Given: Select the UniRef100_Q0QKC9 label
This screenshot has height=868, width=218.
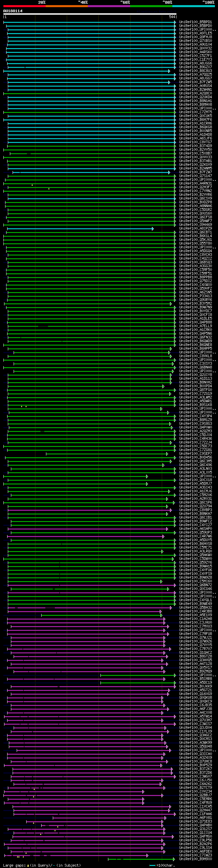Looking at the screenshot, I should click(196, 701).
